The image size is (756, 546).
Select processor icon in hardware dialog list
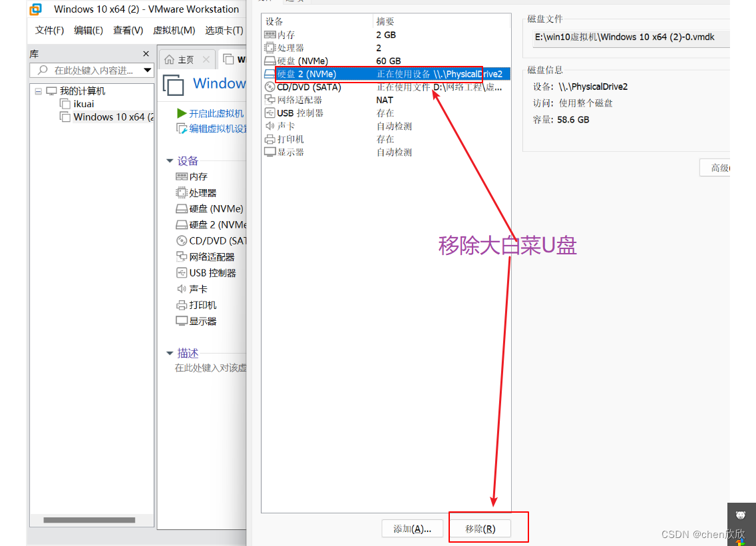[270, 48]
